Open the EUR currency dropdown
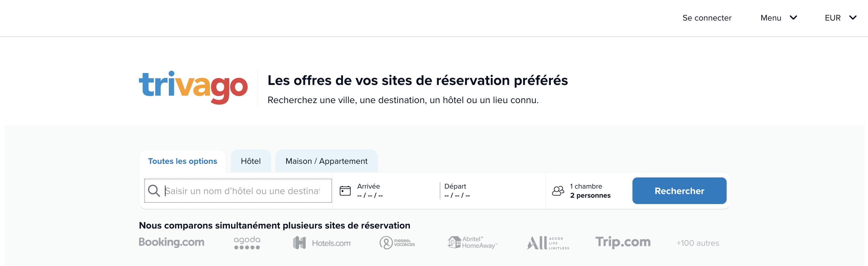The image size is (868, 266). pos(841,18)
